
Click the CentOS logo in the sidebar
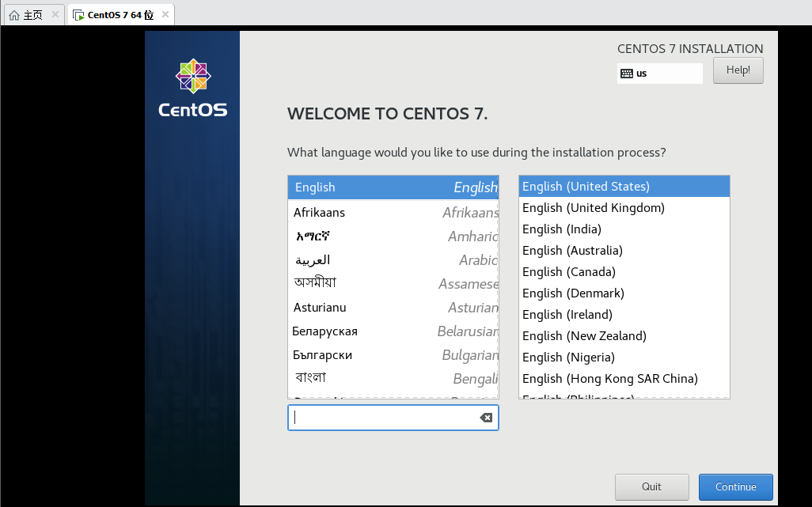point(192,88)
